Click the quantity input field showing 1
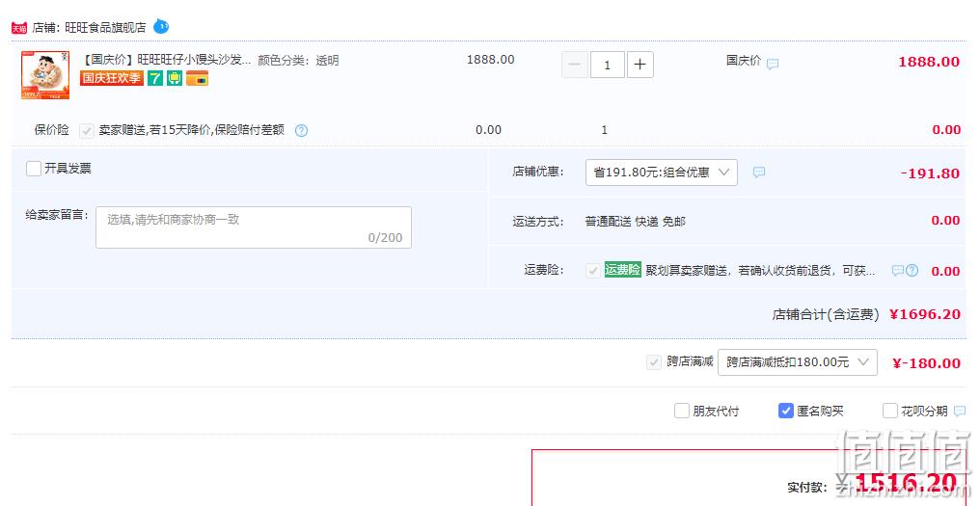Image resolution: width=980 pixels, height=506 pixels. 607,65
